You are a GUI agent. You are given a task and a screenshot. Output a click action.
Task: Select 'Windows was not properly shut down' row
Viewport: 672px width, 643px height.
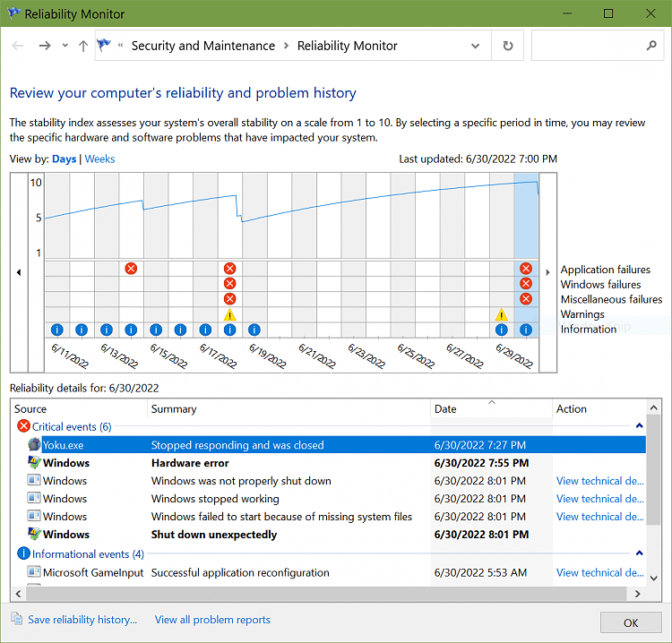pos(336,481)
